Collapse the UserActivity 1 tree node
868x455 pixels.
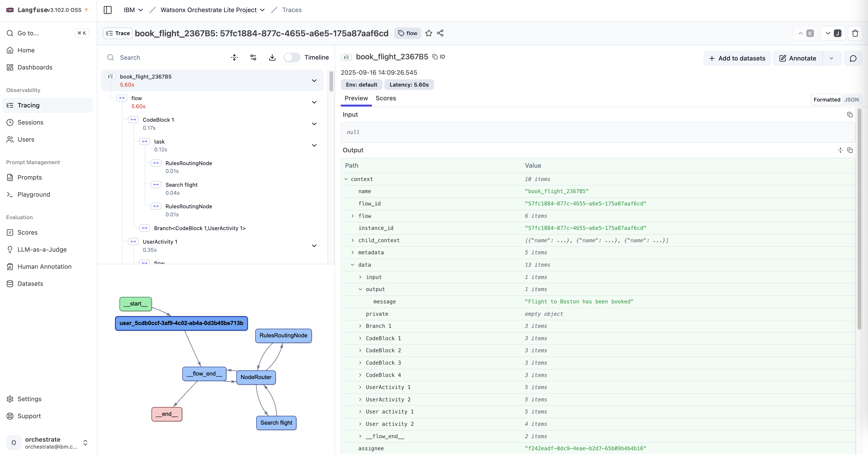[314, 246]
